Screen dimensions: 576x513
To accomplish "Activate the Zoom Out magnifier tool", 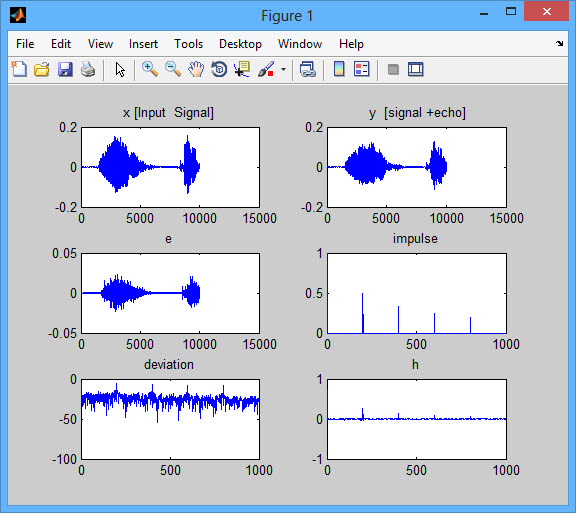I will pos(173,69).
